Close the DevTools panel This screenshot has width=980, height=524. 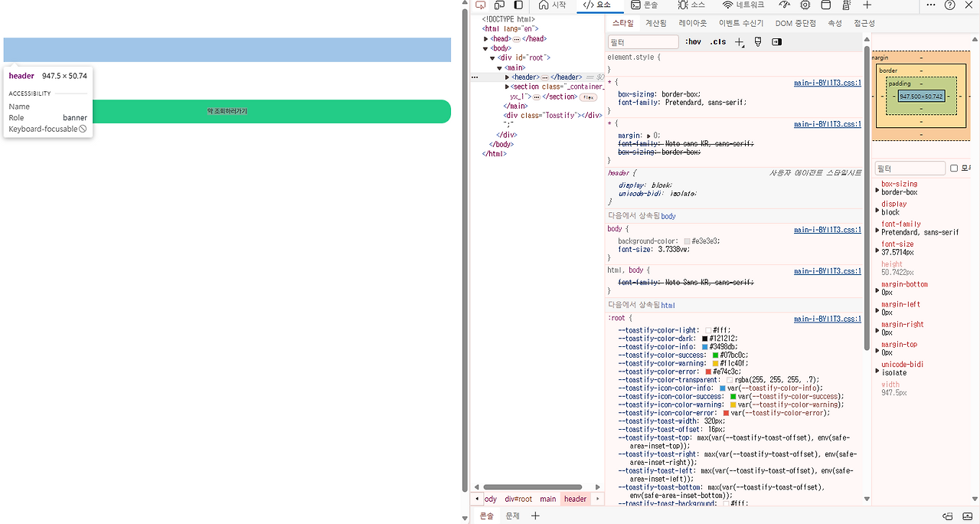tap(969, 5)
